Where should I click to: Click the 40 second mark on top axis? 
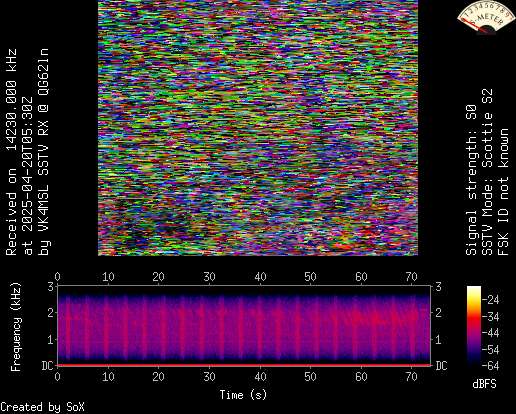[x=260, y=277]
